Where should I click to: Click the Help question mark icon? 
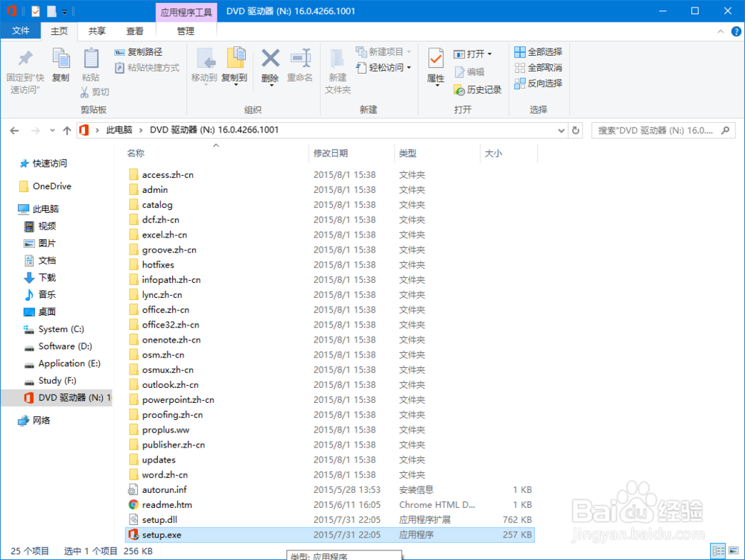click(736, 31)
